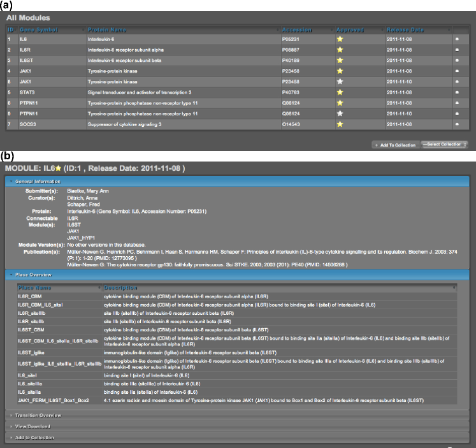Expand the Transition Overview section
Viewport: 476px width, 448px height.
37,415
